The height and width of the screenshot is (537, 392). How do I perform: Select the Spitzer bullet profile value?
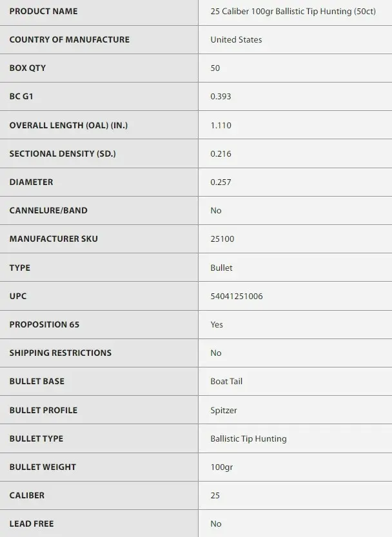click(x=224, y=410)
